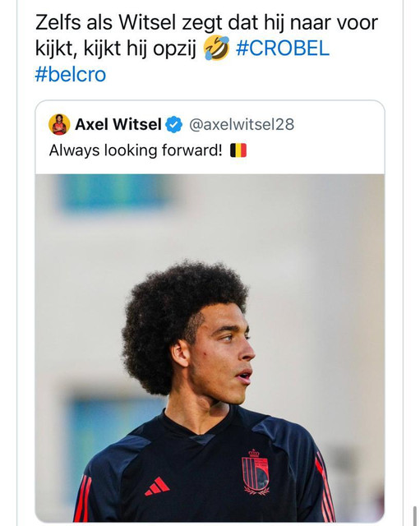Click the Belgian flag emoji
This screenshot has width=420, height=526.
[x=238, y=150]
